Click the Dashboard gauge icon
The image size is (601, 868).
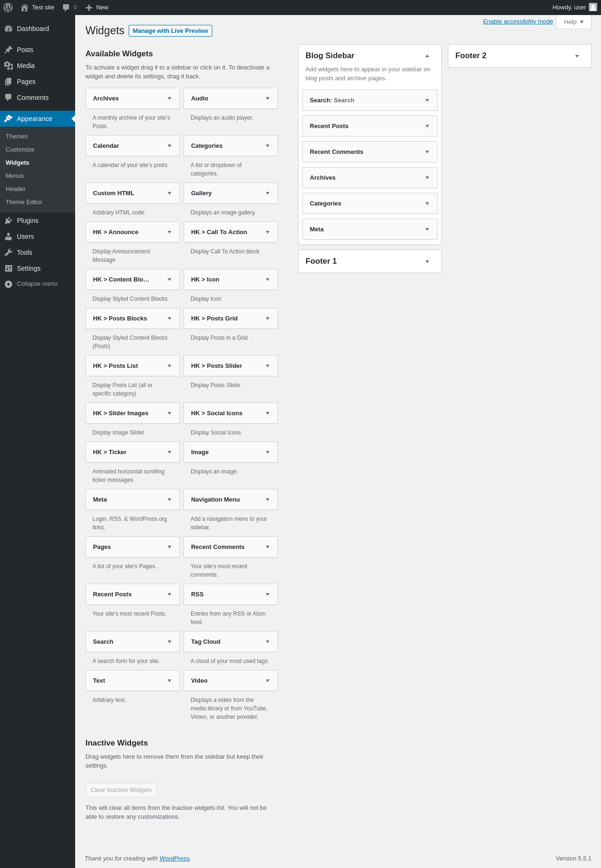coord(8,29)
